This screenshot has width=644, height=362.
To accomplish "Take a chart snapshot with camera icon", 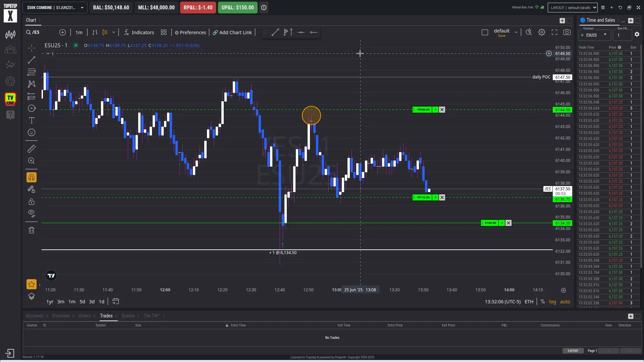I will pos(567,32).
